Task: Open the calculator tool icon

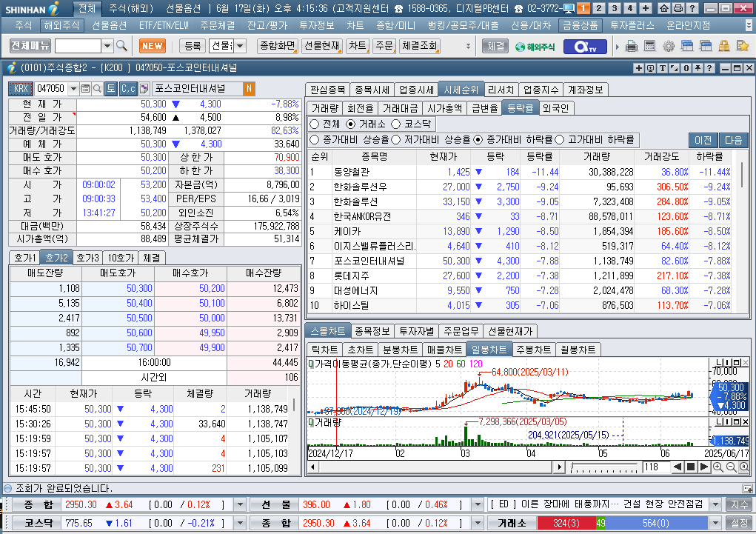Action: (650, 47)
